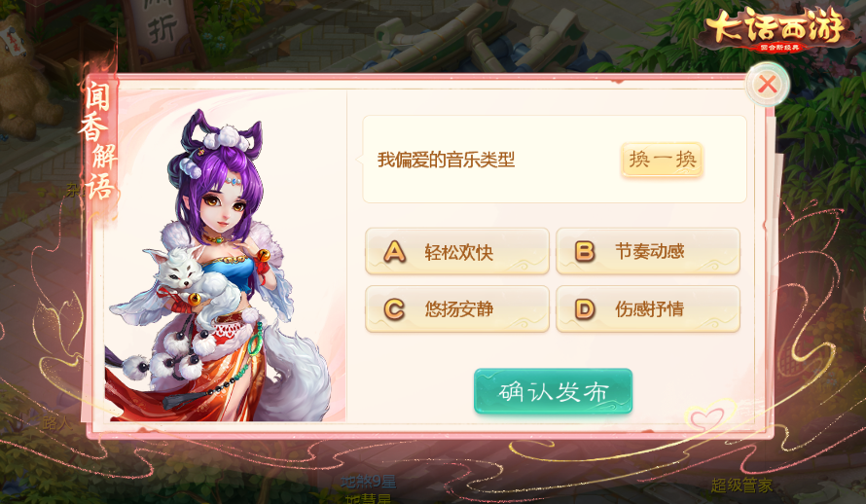Click the green 确认发布 button
Image resolution: width=866 pixels, height=504 pixels.
click(553, 391)
